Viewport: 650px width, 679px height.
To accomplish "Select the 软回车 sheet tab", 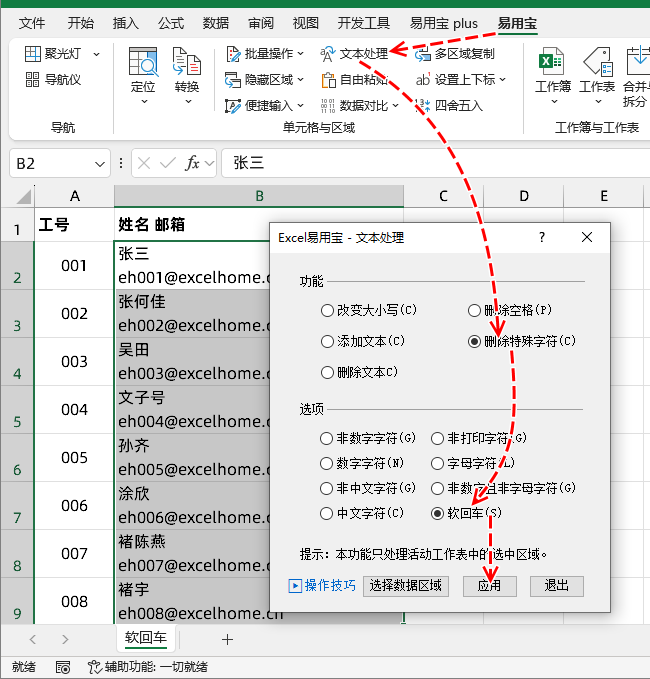I will [x=146, y=638].
